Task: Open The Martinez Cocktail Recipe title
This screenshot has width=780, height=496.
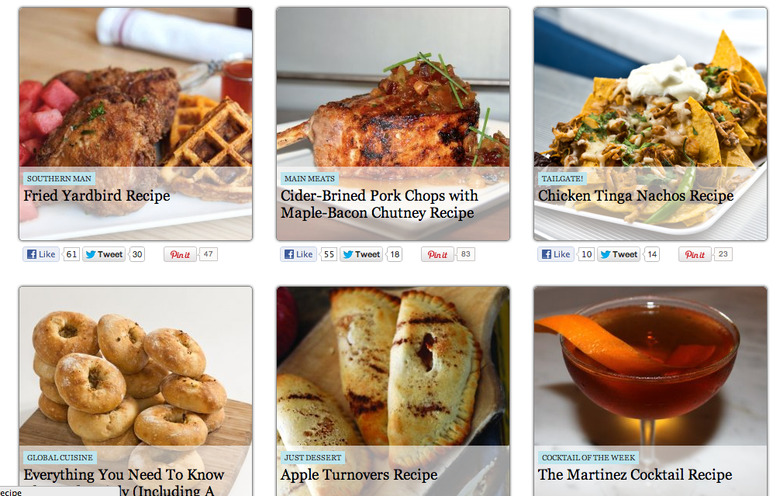Action: 635,475
